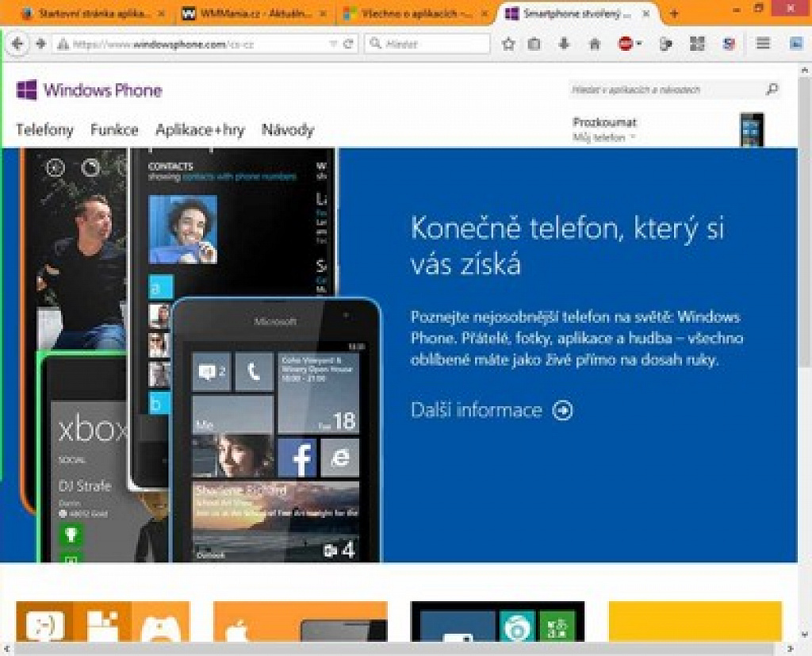Image resolution: width=812 pixels, height=656 pixels.
Task: Open the Firefox hamburger menu
Action: (x=763, y=44)
